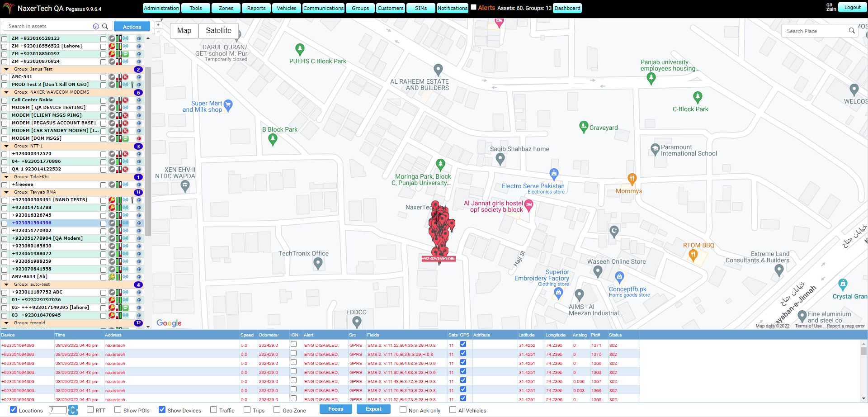Switch to the Satellite map view
The width and height of the screenshot is (868, 417).
tap(219, 31)
